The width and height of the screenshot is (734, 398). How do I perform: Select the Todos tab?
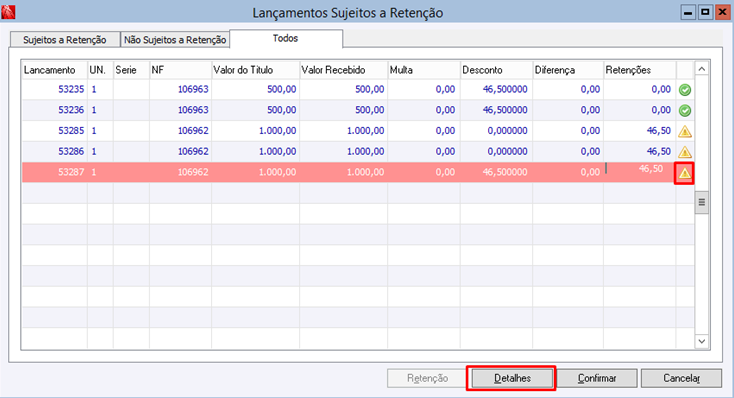[x=286, y=38]
